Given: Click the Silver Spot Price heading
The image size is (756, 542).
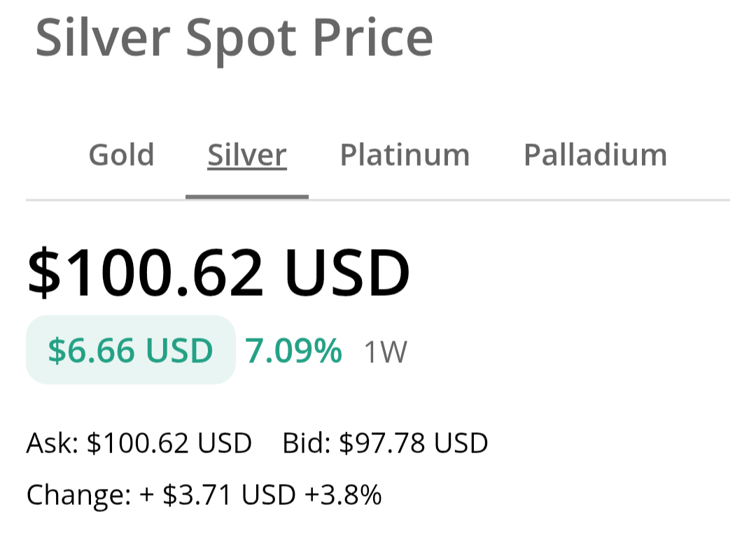Looking at the screenshot, I should point(234,38).
